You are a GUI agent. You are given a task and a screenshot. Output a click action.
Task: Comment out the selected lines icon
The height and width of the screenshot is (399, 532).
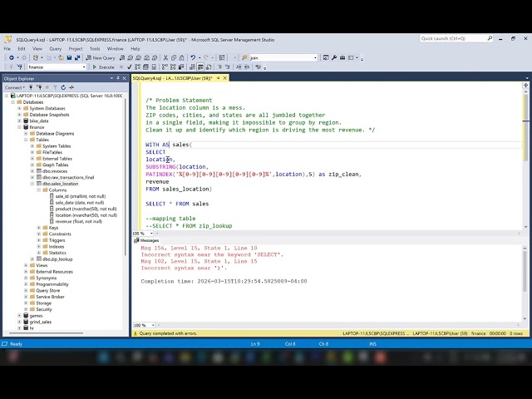(x=219, y=66)
